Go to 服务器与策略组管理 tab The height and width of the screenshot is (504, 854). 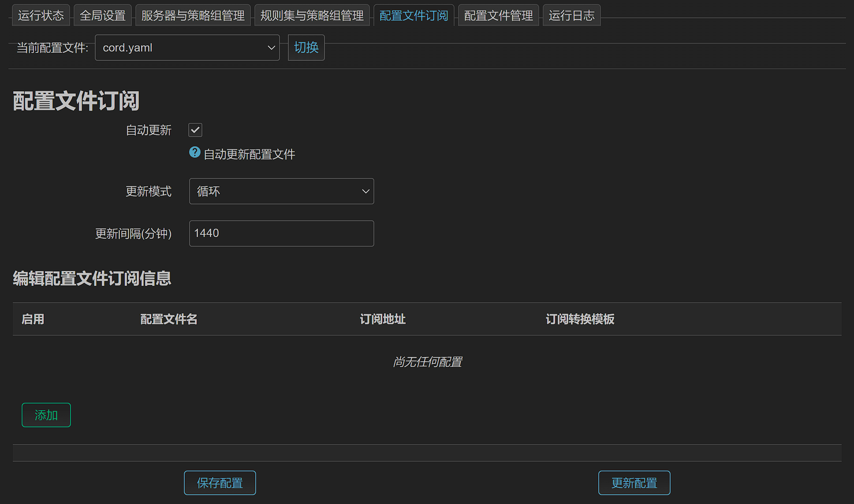point(193,15)
